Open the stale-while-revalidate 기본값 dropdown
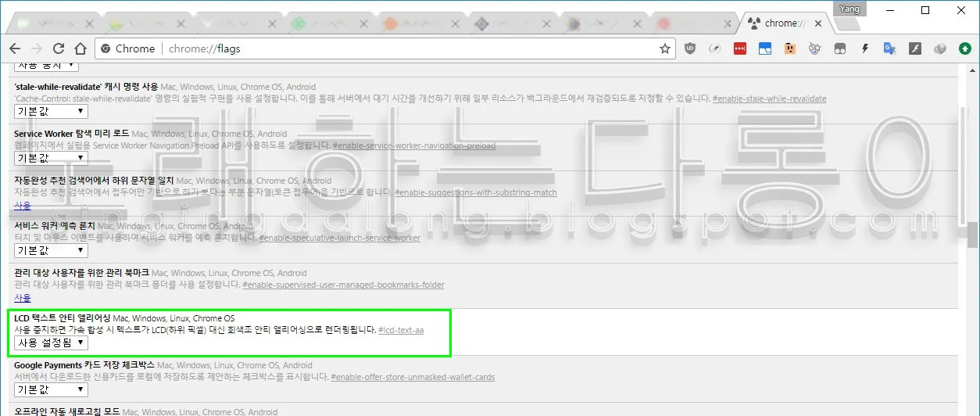 [51, 111]
